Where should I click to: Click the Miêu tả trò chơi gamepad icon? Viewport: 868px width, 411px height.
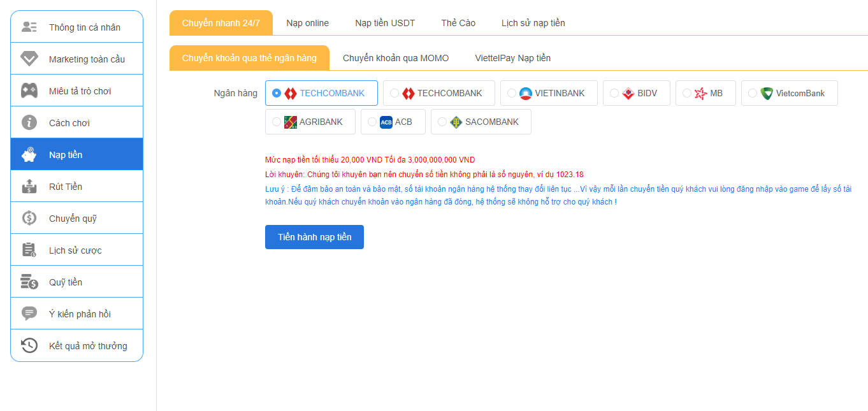(29, 90)
